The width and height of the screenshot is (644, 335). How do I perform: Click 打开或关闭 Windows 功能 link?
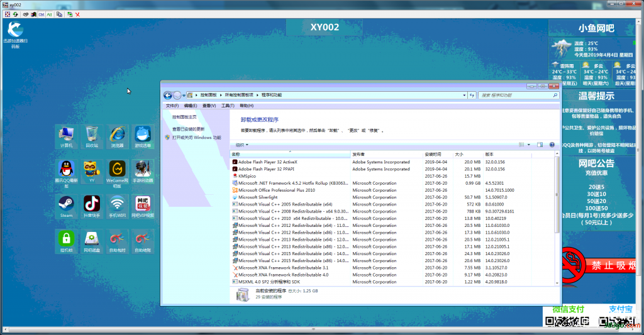pos(197,138)
